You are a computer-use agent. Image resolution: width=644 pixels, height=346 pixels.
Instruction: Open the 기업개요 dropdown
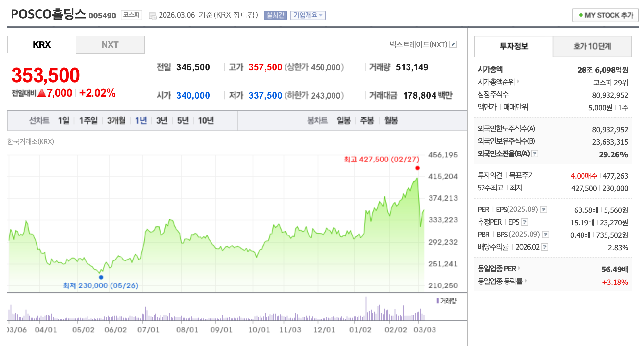(308, 15)
